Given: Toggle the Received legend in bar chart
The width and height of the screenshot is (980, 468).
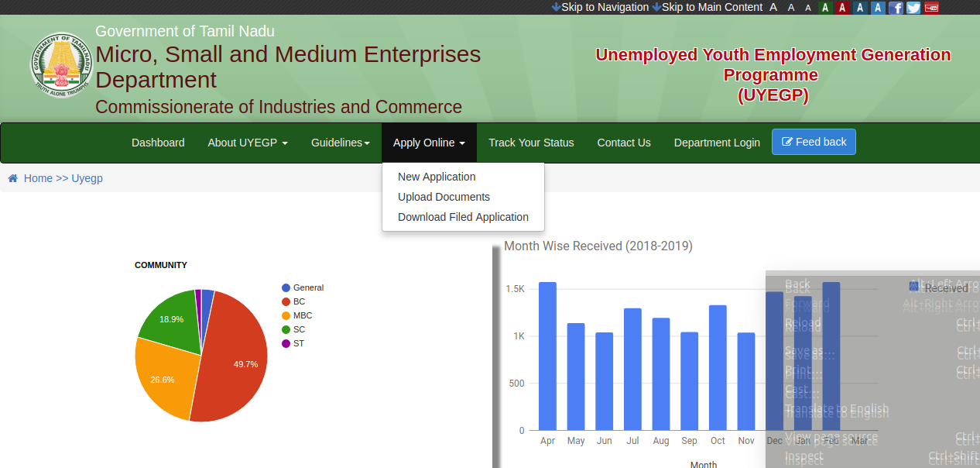Looking at the screenshot, I should point(940,287).
